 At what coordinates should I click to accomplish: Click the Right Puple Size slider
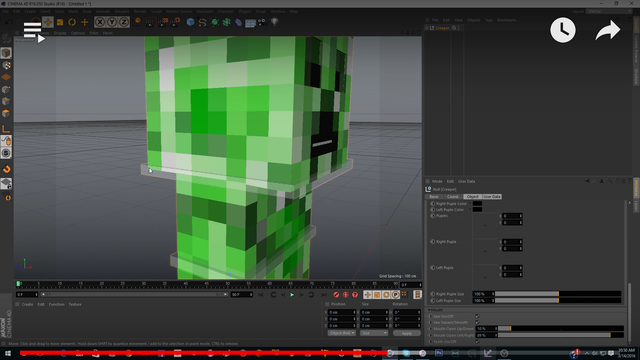[558, 294]
